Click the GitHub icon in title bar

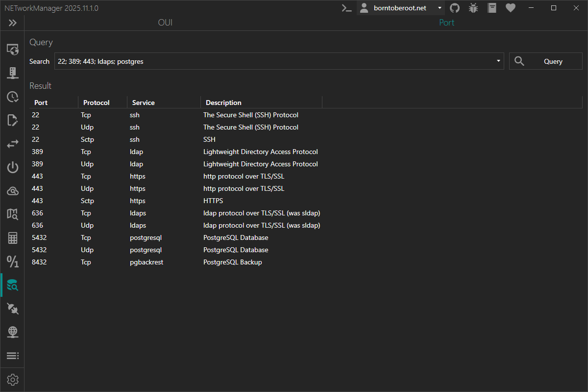[455, 8]
